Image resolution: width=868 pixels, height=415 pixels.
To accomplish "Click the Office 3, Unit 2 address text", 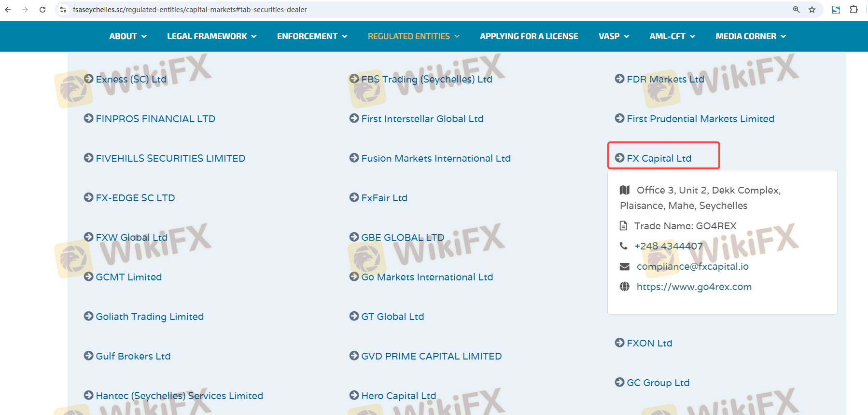I will point(700,198).
